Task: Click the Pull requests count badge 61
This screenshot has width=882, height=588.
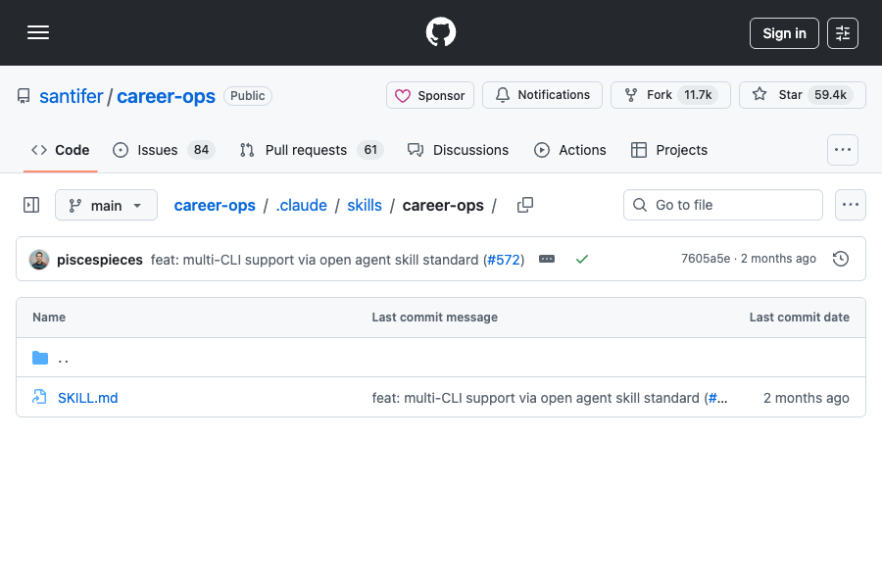Action: point(370,150)
